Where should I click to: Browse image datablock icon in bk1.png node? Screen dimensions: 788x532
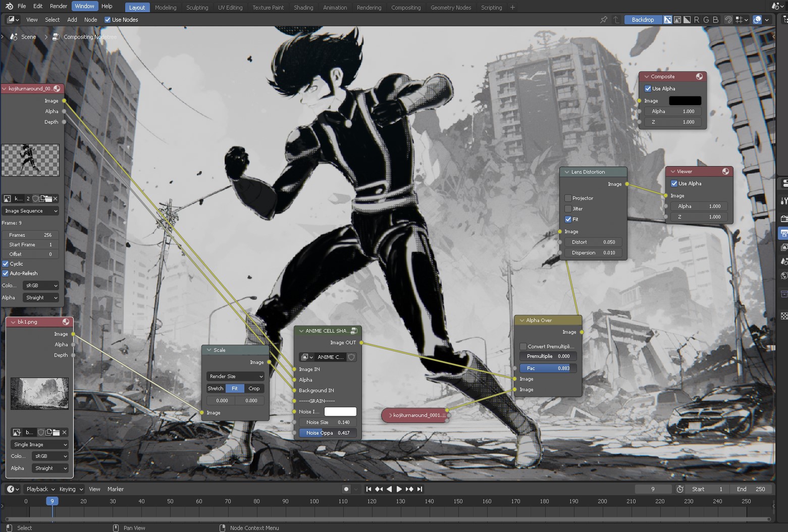coord(17,432)
